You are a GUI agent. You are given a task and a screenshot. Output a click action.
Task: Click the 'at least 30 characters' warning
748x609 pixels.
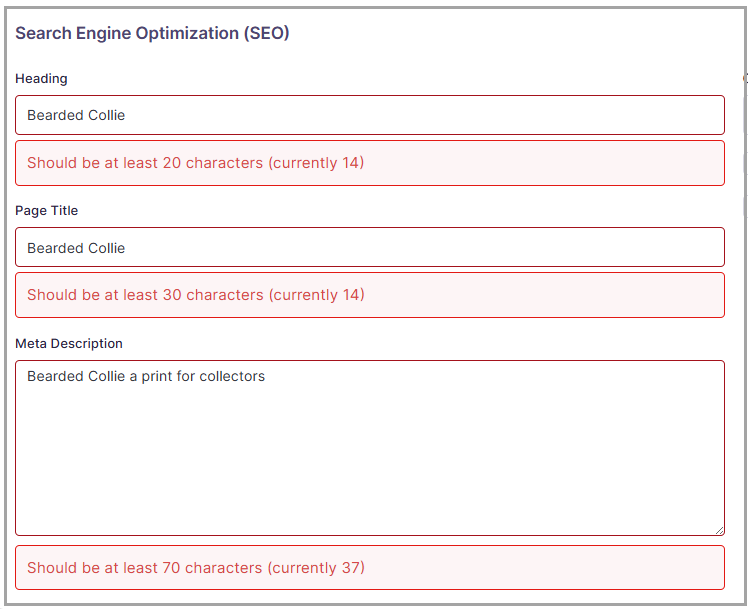pos(370,295)
